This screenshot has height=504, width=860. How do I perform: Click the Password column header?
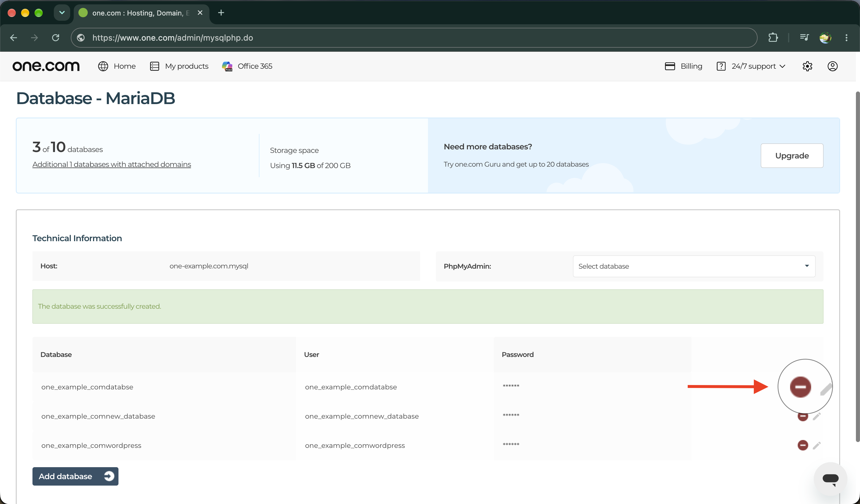(517, 354)
